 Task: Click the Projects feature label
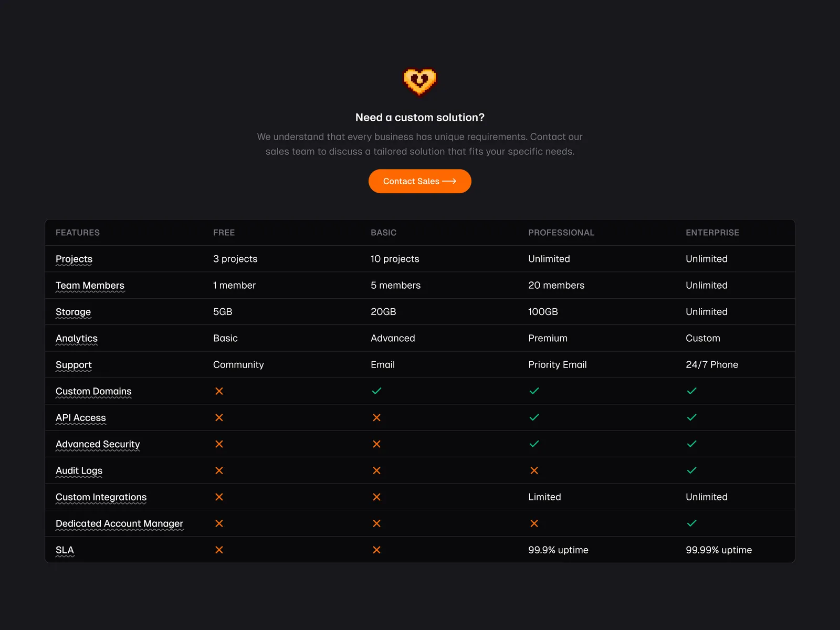tap(74, 259)
